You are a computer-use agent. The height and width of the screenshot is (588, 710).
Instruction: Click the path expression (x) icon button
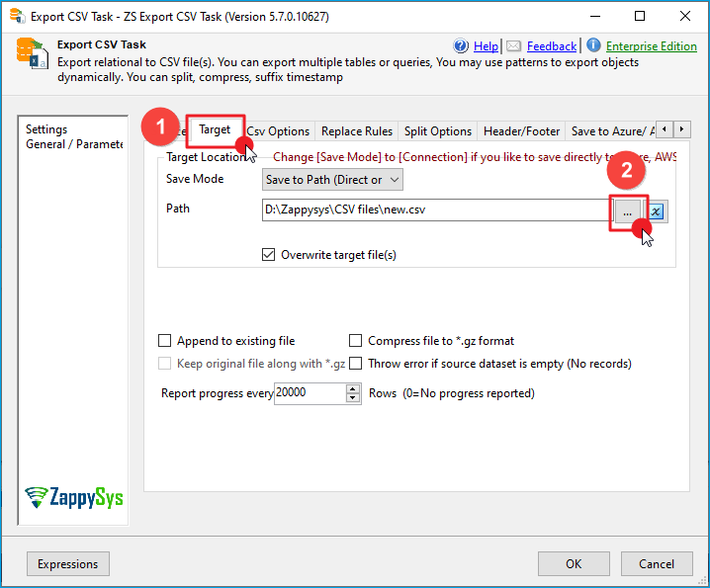[x=656, y=210]
